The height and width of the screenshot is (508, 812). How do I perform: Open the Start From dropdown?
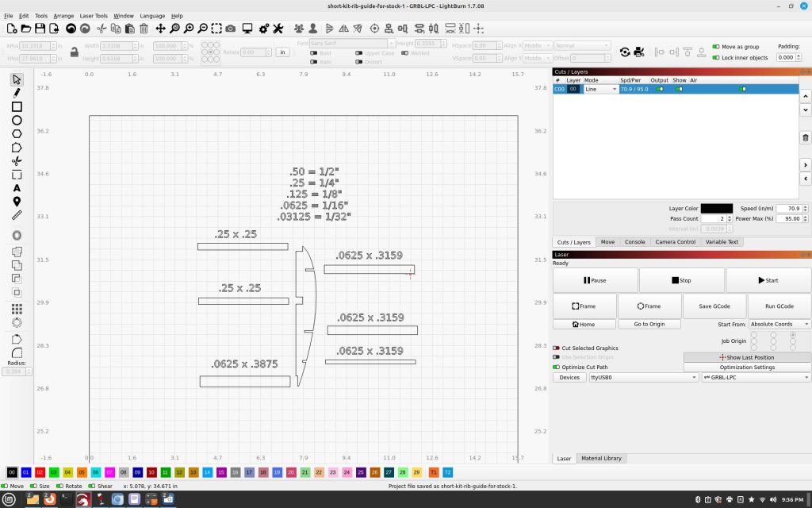(779, 324)
